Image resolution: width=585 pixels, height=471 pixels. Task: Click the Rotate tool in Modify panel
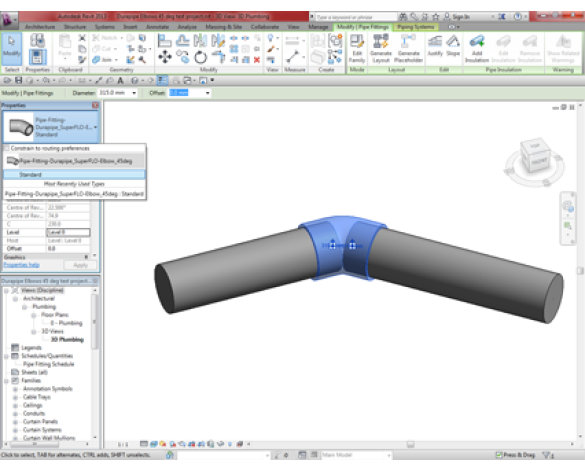point(200,57)
